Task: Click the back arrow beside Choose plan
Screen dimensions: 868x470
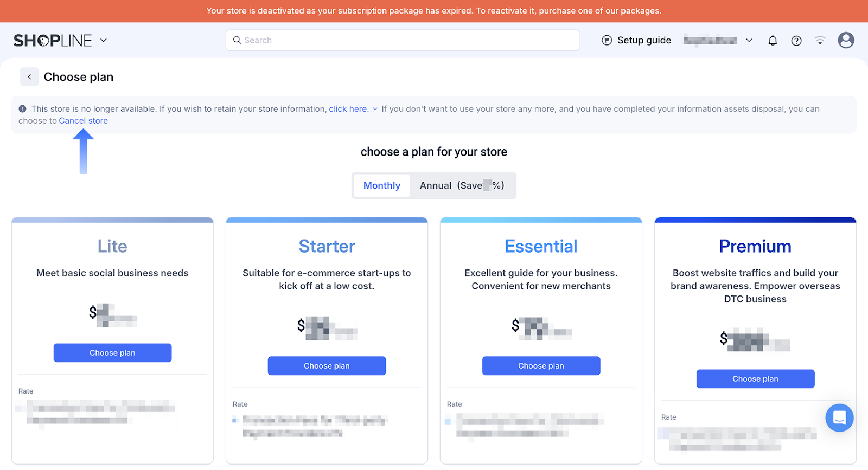Action: [29, 77]
